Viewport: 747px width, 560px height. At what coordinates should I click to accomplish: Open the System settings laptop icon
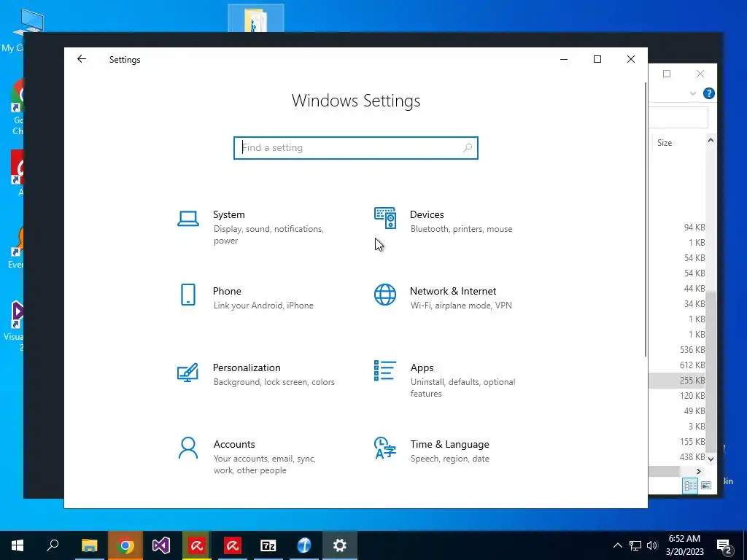188,219
